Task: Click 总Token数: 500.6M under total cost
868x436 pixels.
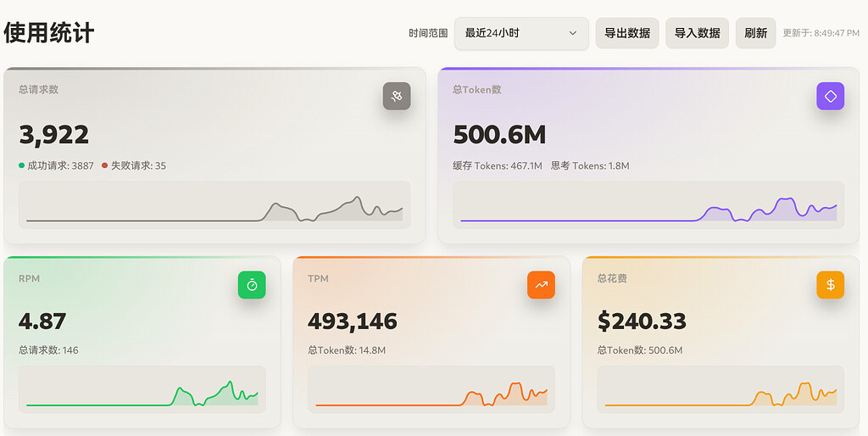Action: pyautogui.click(x=640, y=350)
